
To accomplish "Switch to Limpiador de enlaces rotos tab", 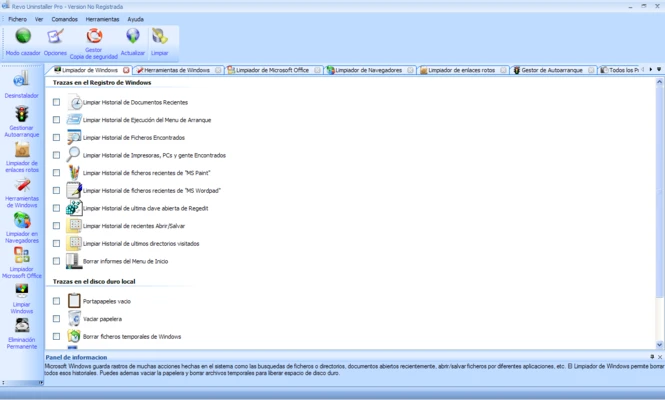I will click(462, 70).
